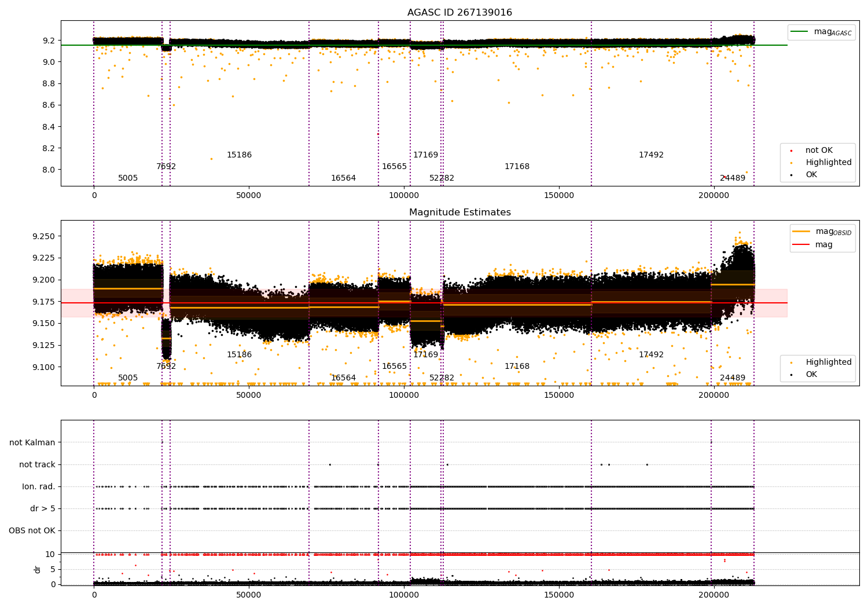Click label 16564 in Magnitude Estimates plot
The width and height of the screenshot is (868, 608).
[x=343, y=378]
